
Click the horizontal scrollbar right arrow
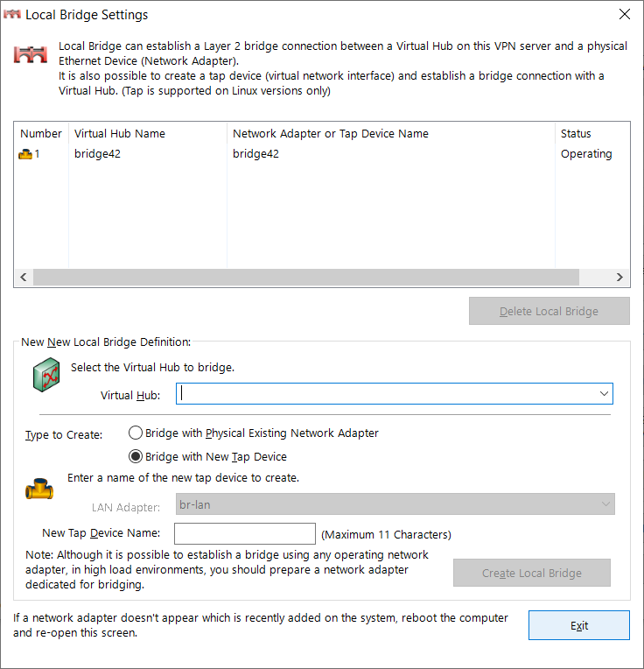click(619, 277)
